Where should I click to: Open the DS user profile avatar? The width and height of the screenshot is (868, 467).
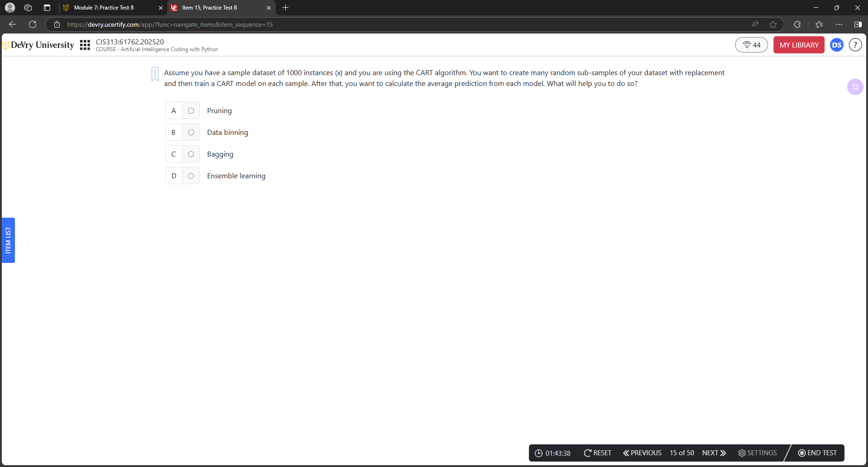point(837,45)
